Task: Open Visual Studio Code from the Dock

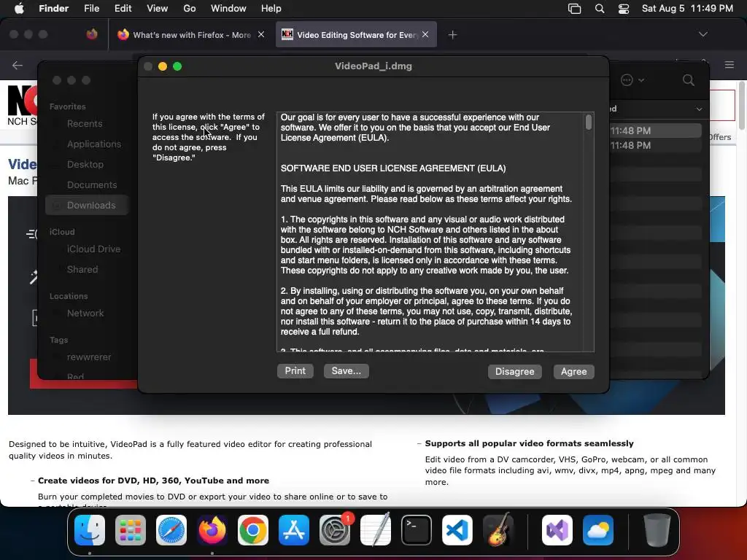Action: (x=457, y=530)
